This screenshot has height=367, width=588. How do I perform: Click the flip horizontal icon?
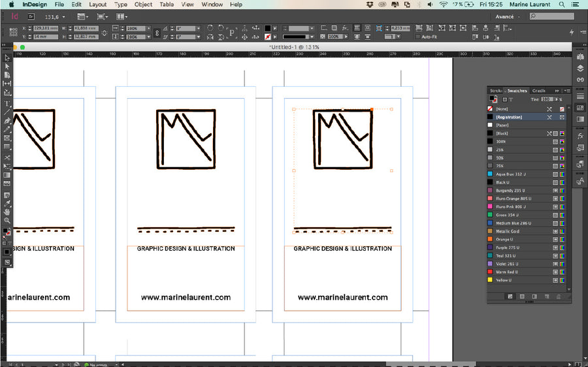coord(210,37)
